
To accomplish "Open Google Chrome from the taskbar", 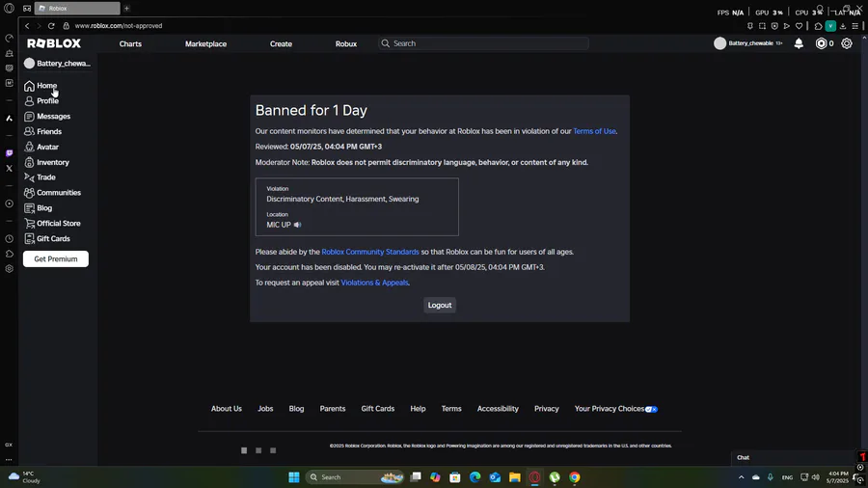I will point(575,477).
